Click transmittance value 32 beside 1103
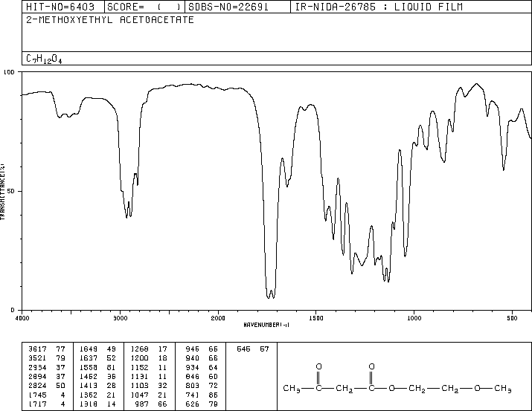 click(x=162, y=386)
